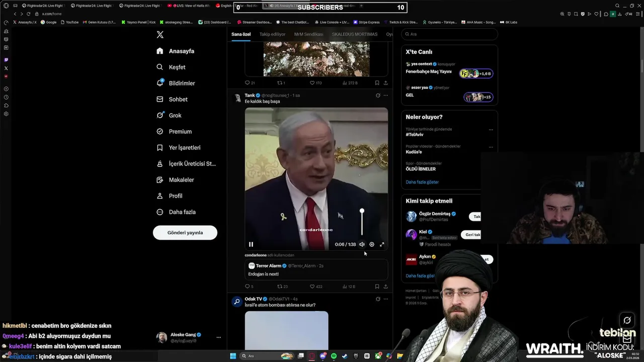Follow back Kiel with Geri takip

coord(472,235)
